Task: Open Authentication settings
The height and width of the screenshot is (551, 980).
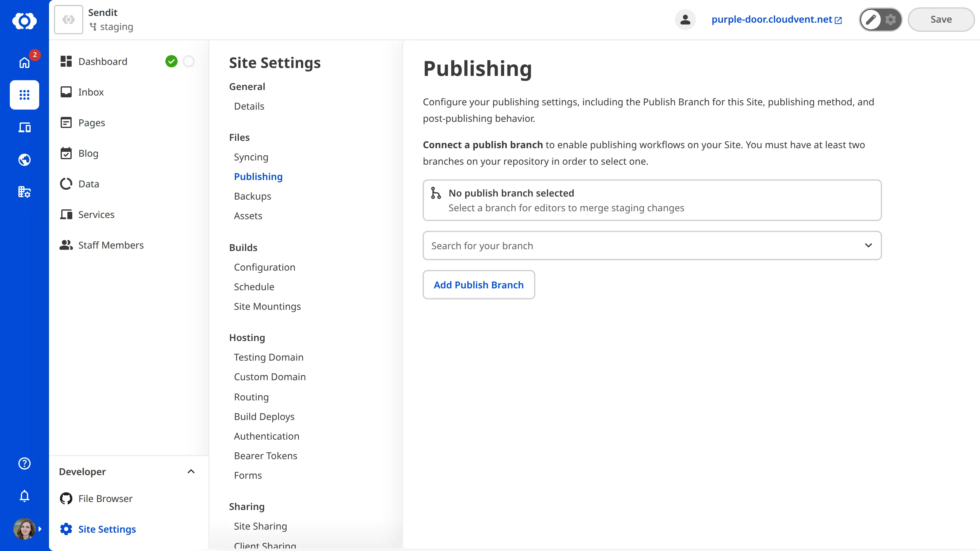Action: [267, 436]
